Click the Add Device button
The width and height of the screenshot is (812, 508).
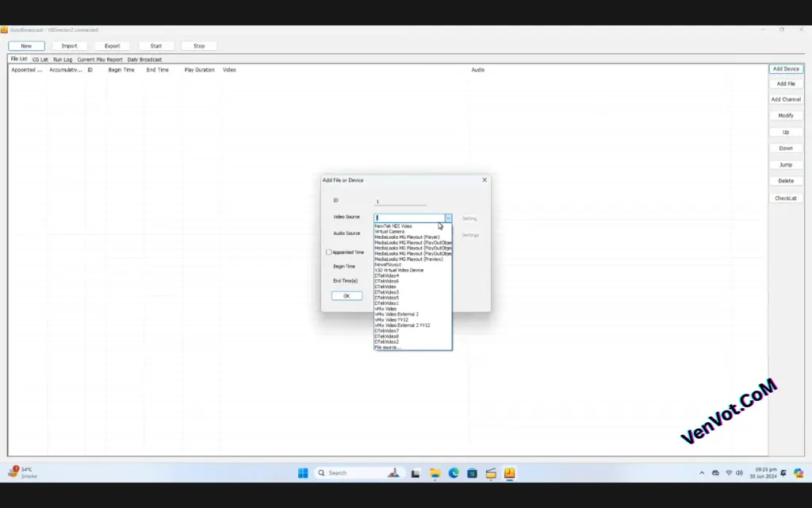pyautogui.click(x=786, y=69)
